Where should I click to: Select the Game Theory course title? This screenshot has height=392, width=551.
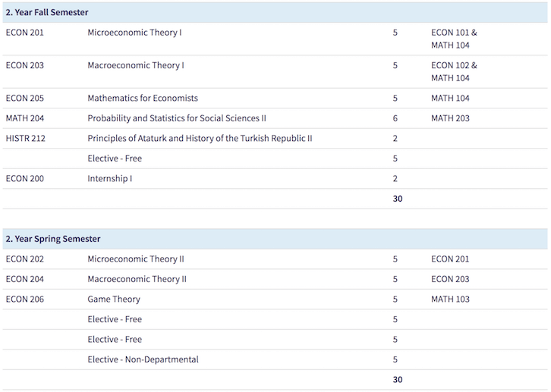114,299
